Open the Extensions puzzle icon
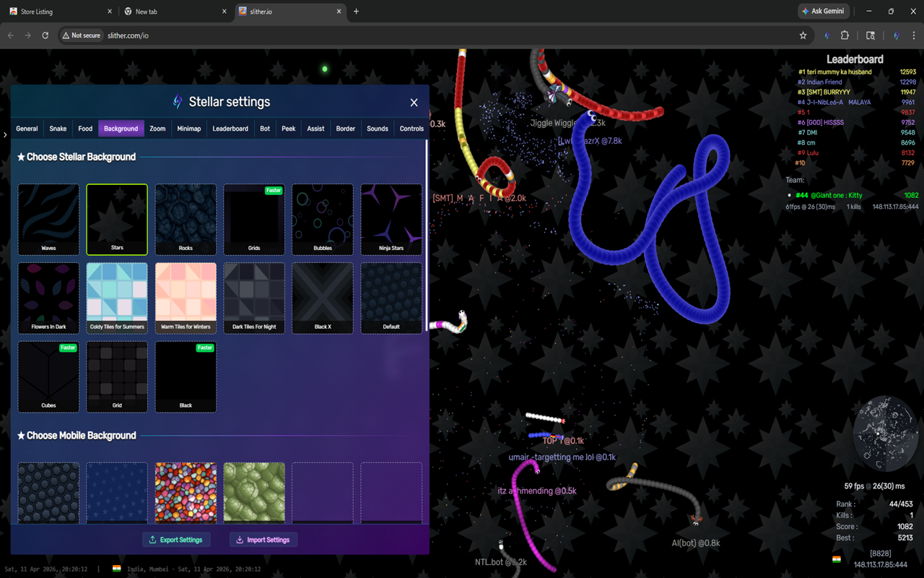The height and width of the screenshot is (578, 924). [x=845, y=35]
